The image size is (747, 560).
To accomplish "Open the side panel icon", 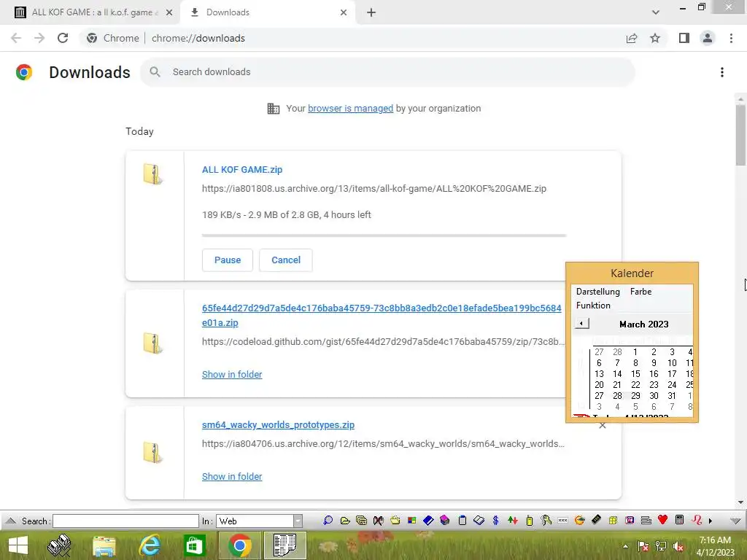I will (684, 38).
